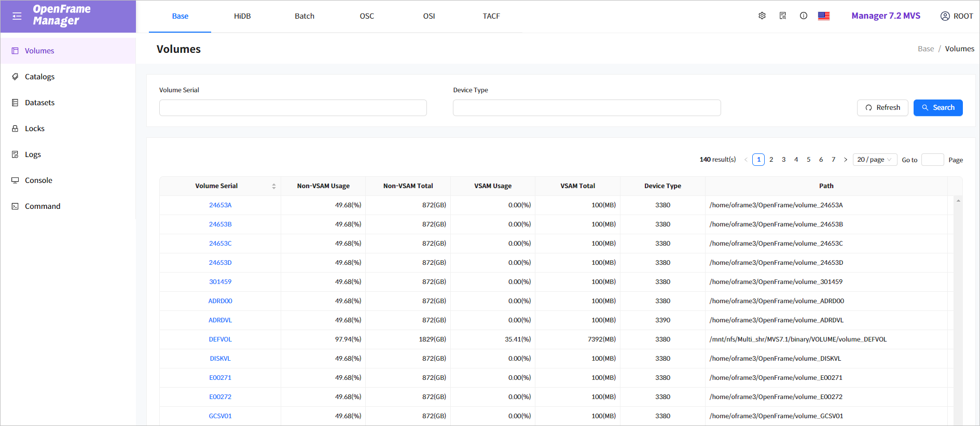Screen dimensions: 980x426
Task: Open Catalogs from the sidebar
Action: (39, 77)
